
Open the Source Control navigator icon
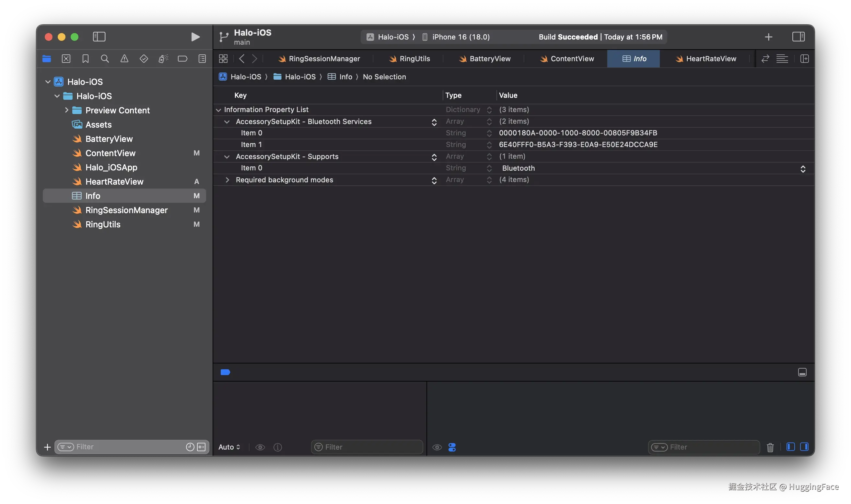click(x=66, y=59)
